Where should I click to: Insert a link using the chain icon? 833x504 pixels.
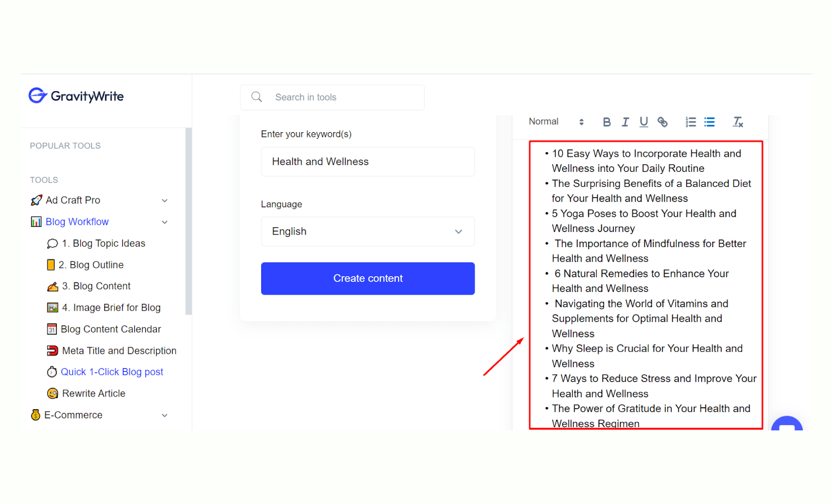click(x=662, y=122)
